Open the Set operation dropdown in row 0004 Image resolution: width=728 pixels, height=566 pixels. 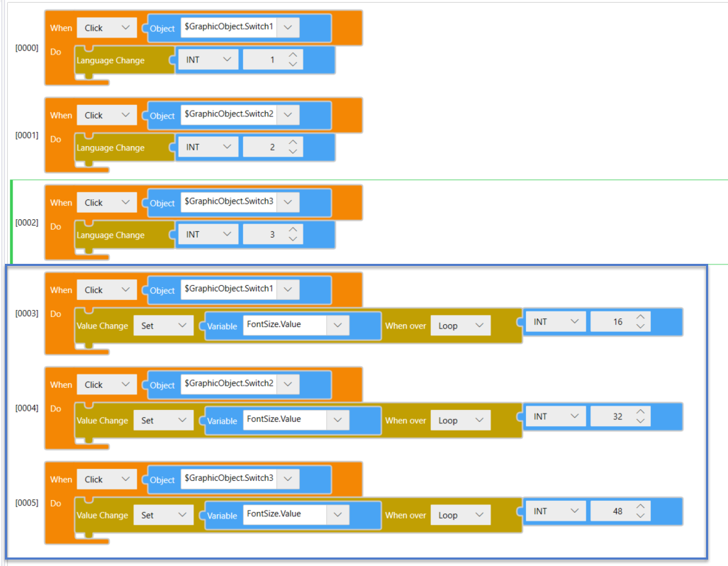164,421
